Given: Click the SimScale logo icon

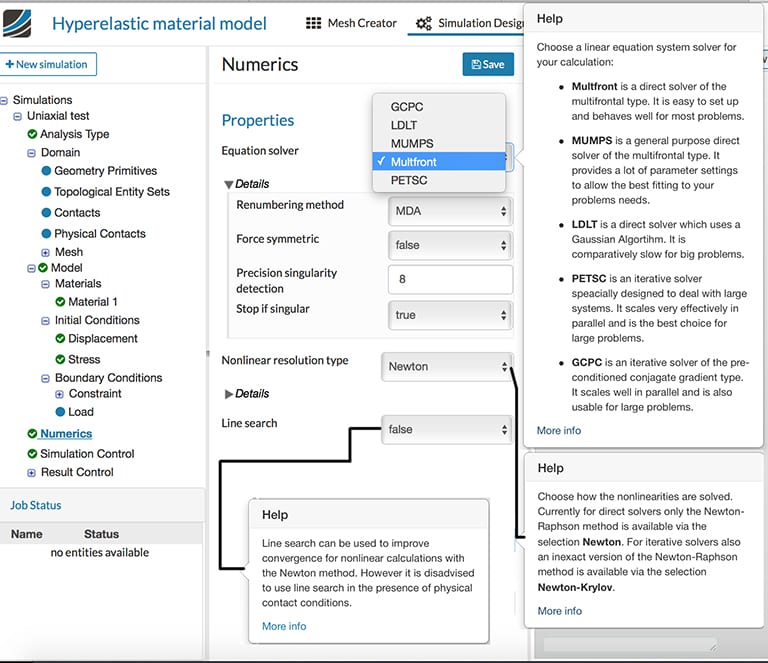Looking at the screenshot, I should 17,23.
